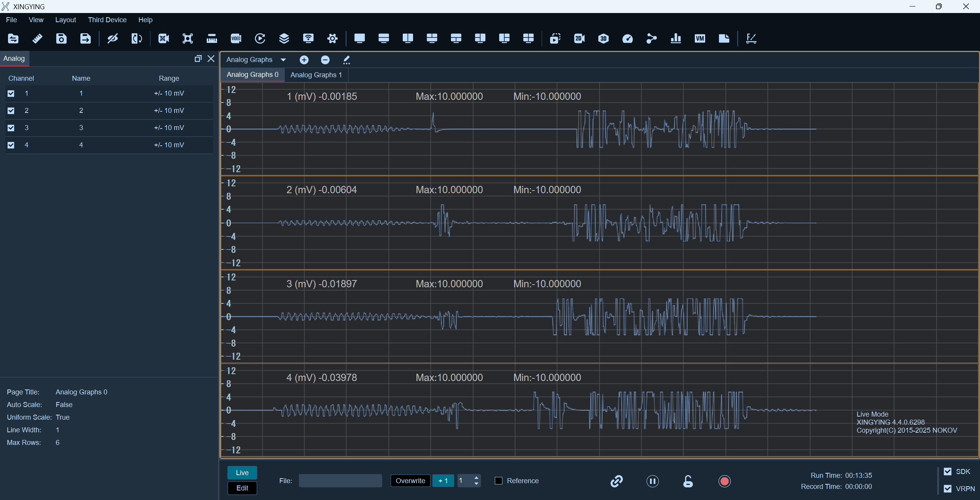Viewport: 980px width, 500px height.
Task: Click the 3D view toolbar icon
Action: tap(603, 38)
